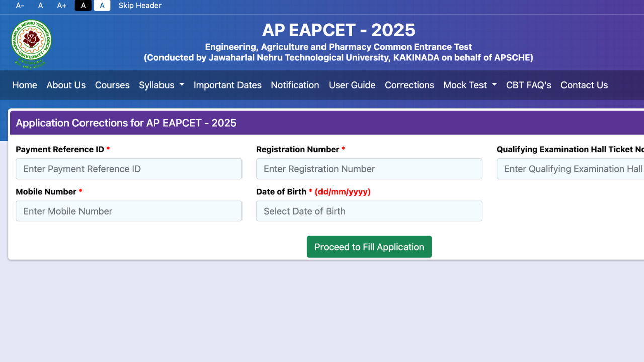
Task: Click the Payment Reference ID label
Action: pos(63,149)
